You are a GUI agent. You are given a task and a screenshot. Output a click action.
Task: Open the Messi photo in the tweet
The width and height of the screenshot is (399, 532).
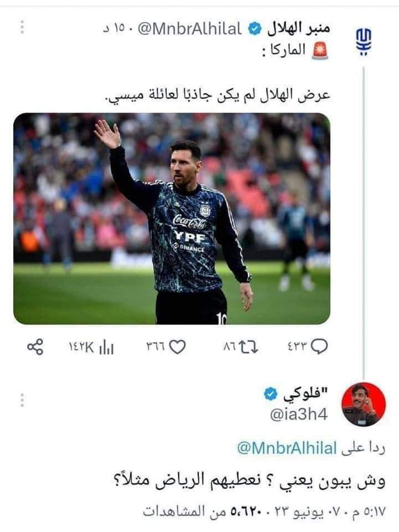[x=172, y=219]
